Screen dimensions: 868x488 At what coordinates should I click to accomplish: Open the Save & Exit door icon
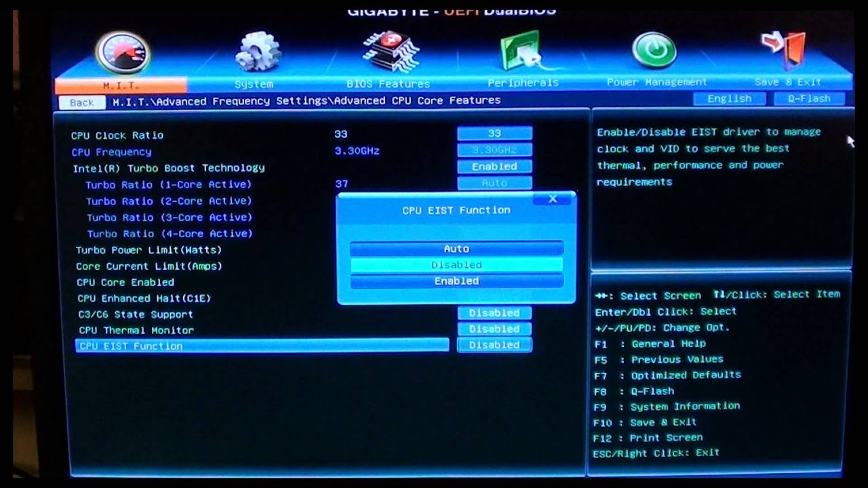pos(783,50)
